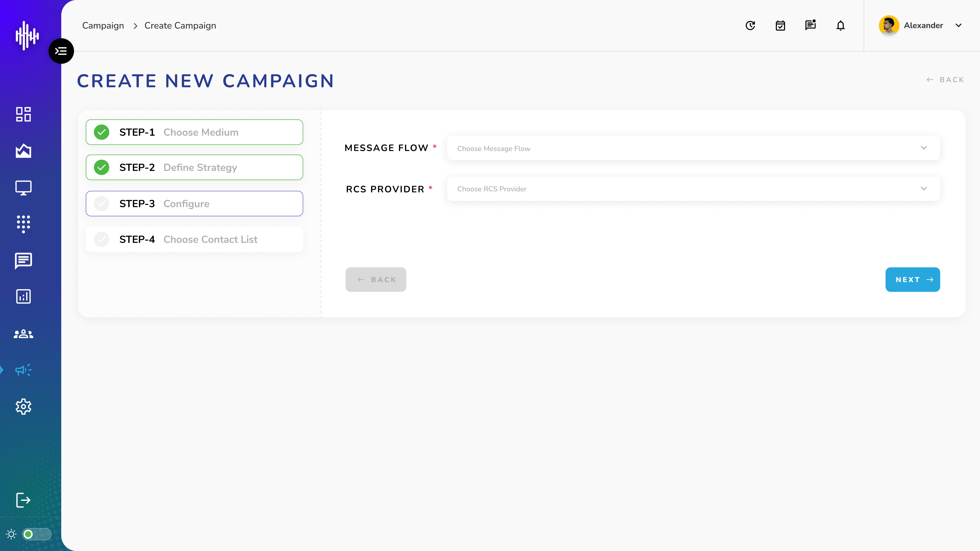The height and width of the screenshot is (551, 980).
Task: Click the Message Flow dropdown chevron
Action: (924, 148)
